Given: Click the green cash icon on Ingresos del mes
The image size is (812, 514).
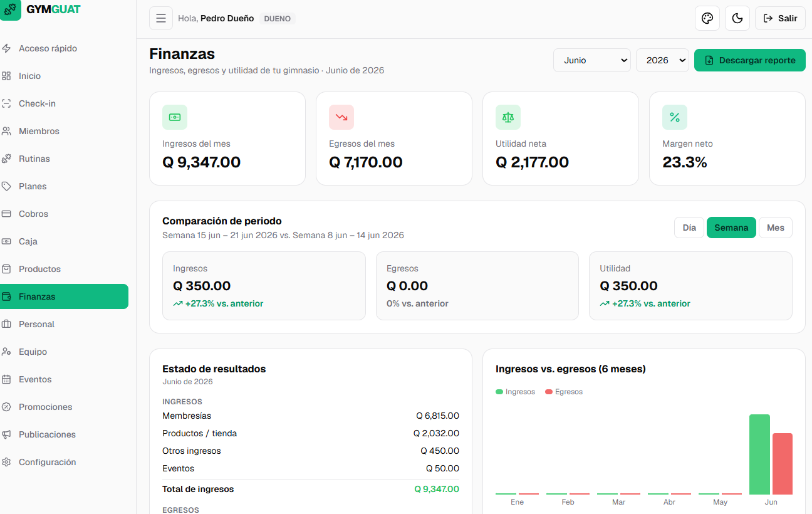Looking at the screenshot, I should pyautogui.click(x=175, y=117).
